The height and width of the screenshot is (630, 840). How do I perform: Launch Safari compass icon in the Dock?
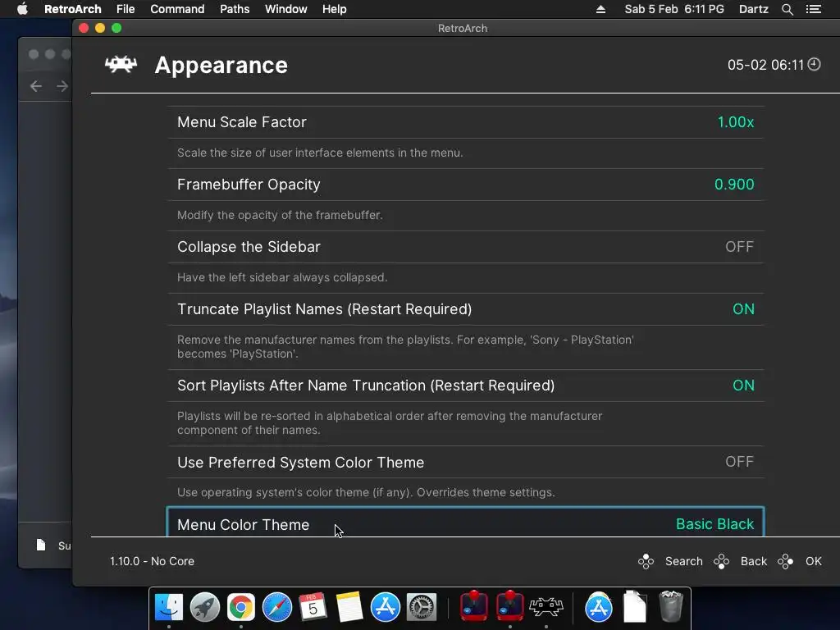pyautogui.click(x=277, y=607)
